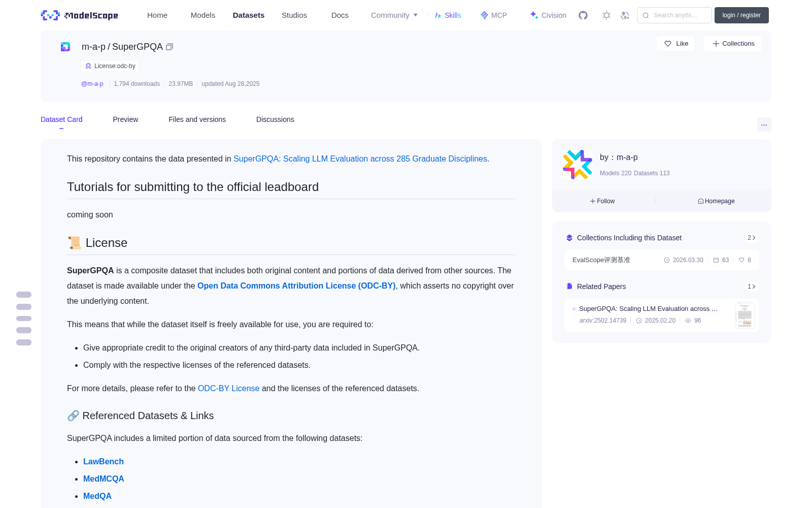Open the GitHub icon link
Screen dimensions: 812x508
583,15
